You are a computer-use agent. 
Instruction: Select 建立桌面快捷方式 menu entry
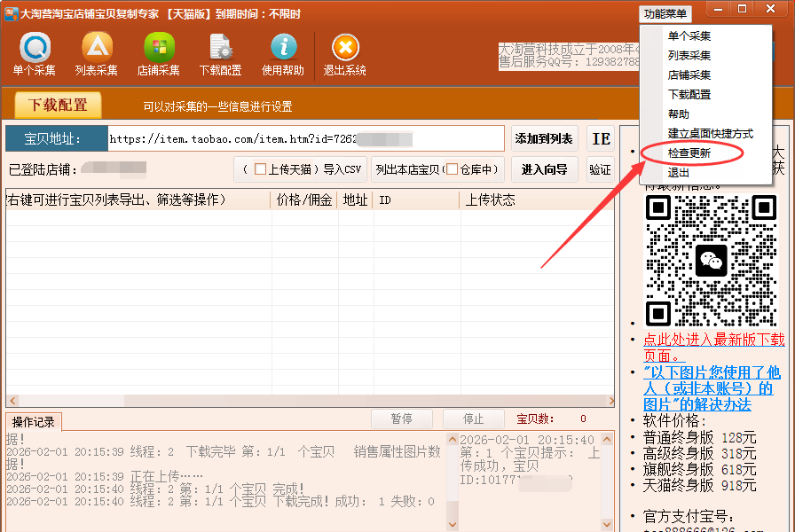pos(710,134)
